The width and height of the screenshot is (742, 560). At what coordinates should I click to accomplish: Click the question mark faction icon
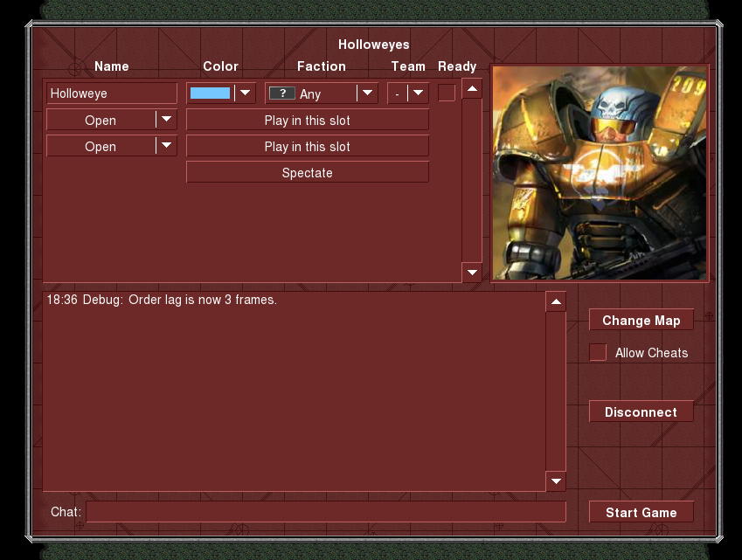[281, 93]
